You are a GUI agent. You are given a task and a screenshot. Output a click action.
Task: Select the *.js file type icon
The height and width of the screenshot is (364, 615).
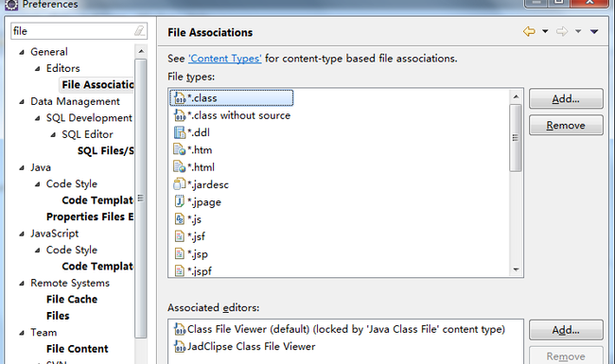point(179,218)
